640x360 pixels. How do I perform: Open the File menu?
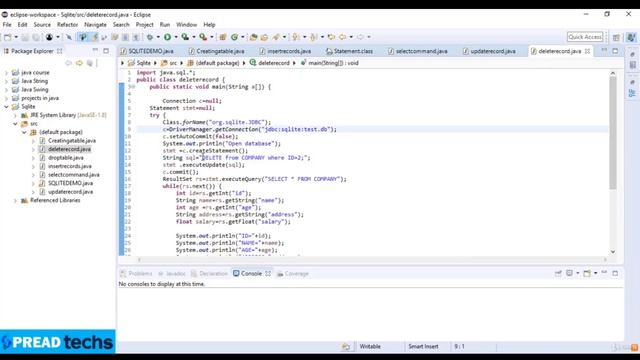pyautogui.click(x=7, y=25)
